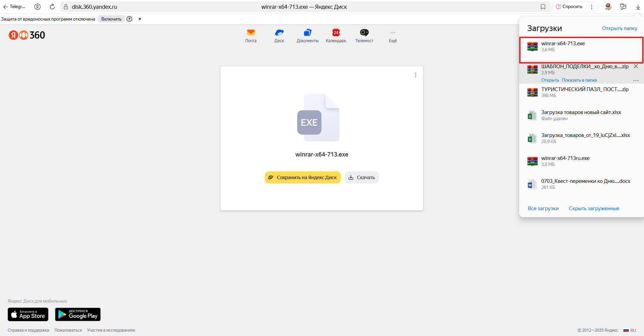Screen dimensions: 644x336
Task: Click the bookmark icon in address bar
Action: 543,7
